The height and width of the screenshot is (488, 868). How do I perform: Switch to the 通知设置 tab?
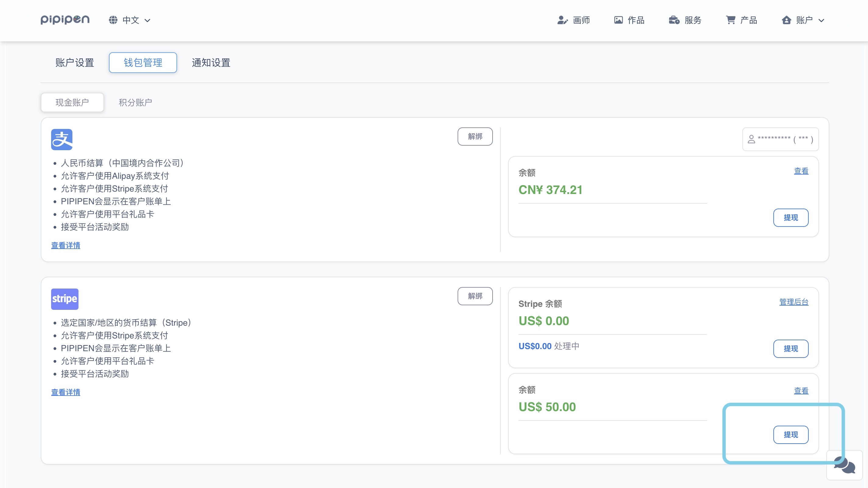pyautogui.click(x=211, y=63)
